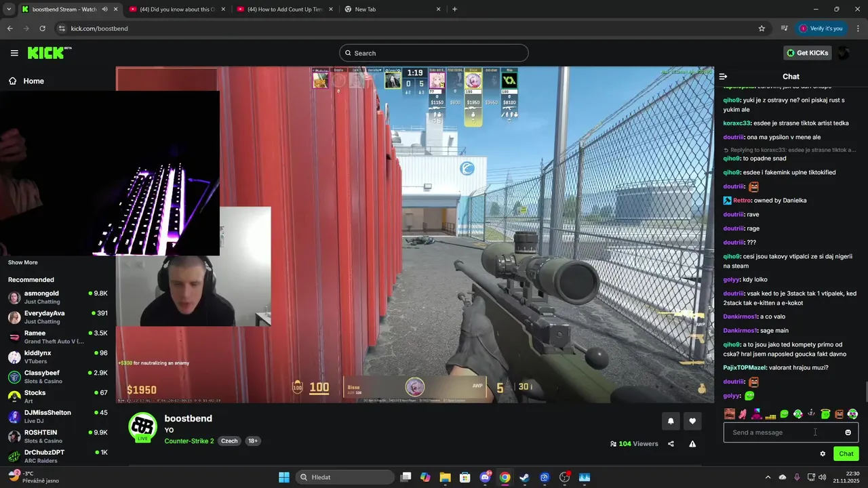The image size is (868, 488).
Task: Mute the boostbend tab audio icon
Action: [x=104, y=9]
